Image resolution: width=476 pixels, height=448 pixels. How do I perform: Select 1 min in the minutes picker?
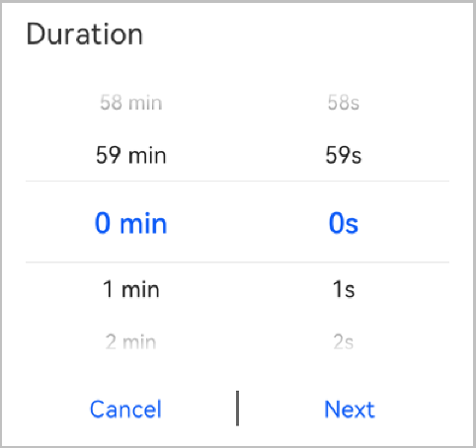[x=130, y=289]
